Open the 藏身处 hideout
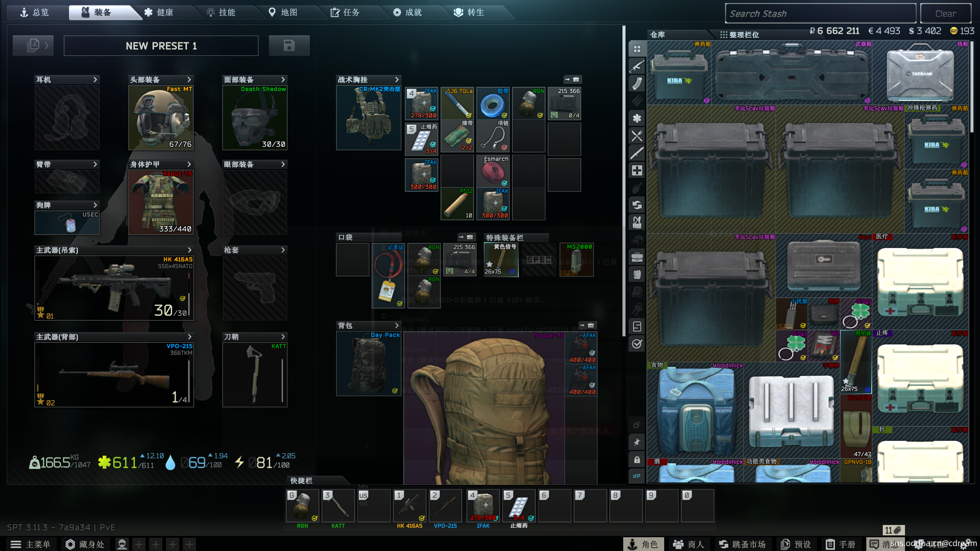The image size is (980, 551). [85, 544]
